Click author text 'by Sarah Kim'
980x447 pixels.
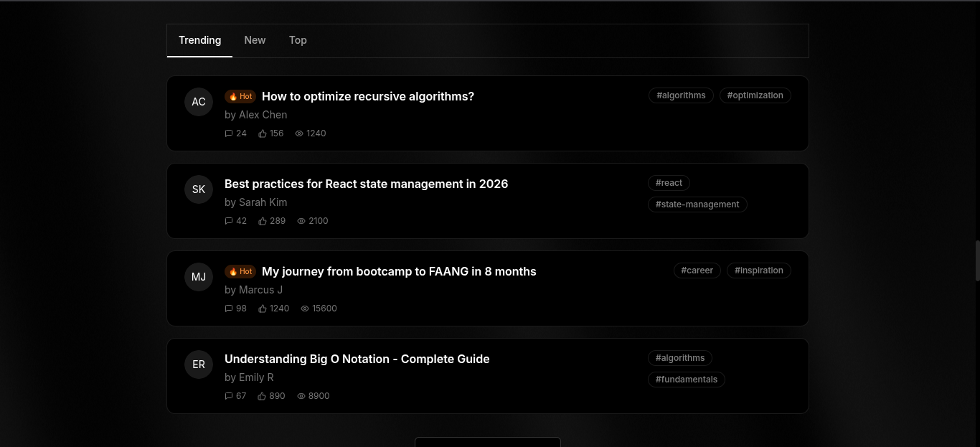[x=255, y=202]
